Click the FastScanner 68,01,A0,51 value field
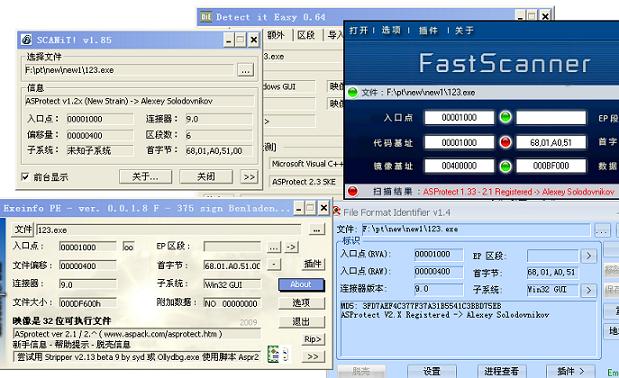This screenshot has width=619, height=378. [x=551, y=142]
